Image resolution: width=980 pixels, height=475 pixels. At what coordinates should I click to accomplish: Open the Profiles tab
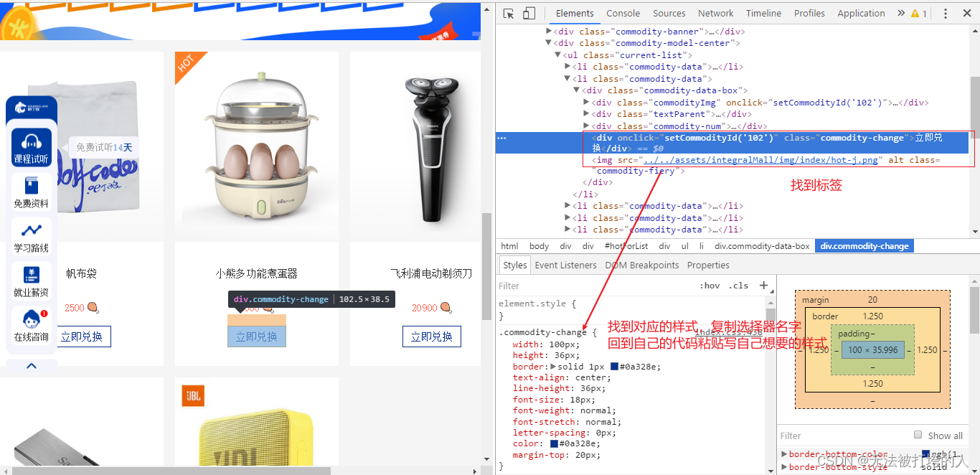point(809,14)
